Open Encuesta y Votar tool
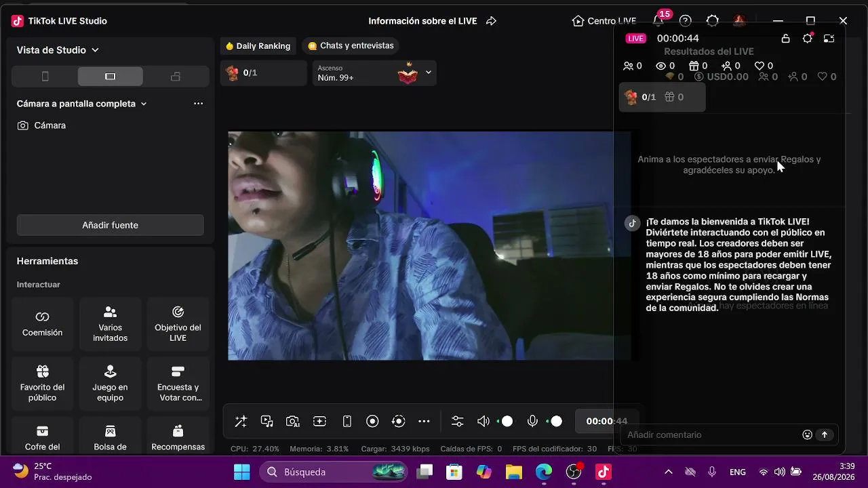The width and height of the screenshot is (868, 488). pos(178,384)
